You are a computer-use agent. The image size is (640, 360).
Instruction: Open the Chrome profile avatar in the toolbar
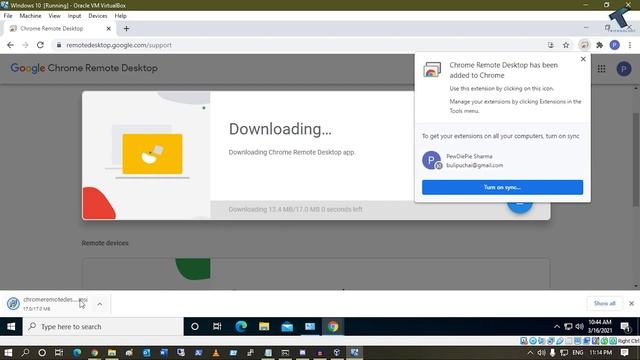point(615,45)
